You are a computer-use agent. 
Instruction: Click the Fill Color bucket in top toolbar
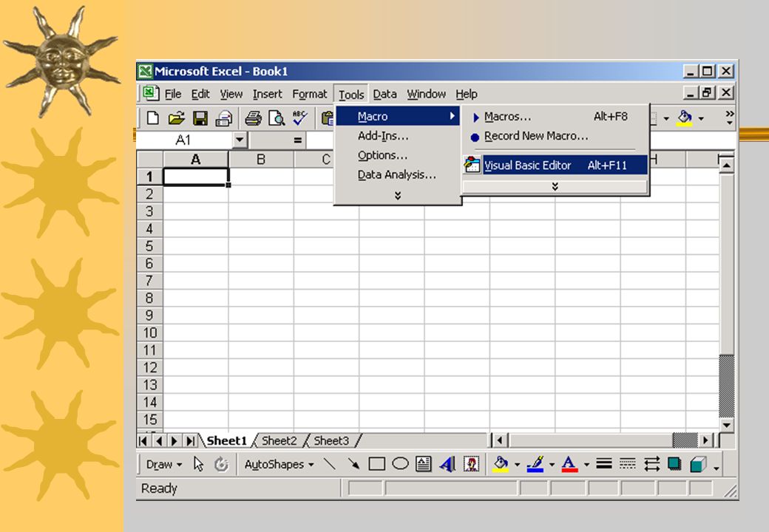[685, 118]
